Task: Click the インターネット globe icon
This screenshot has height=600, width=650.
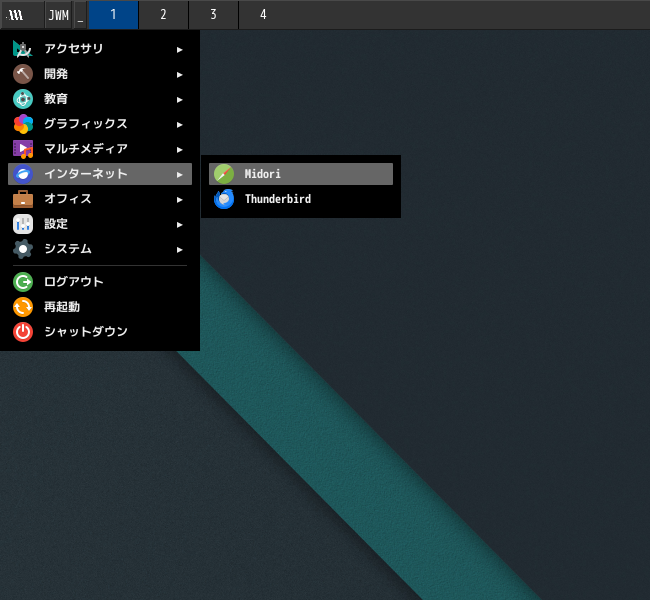Action: [x=23, y=174]
